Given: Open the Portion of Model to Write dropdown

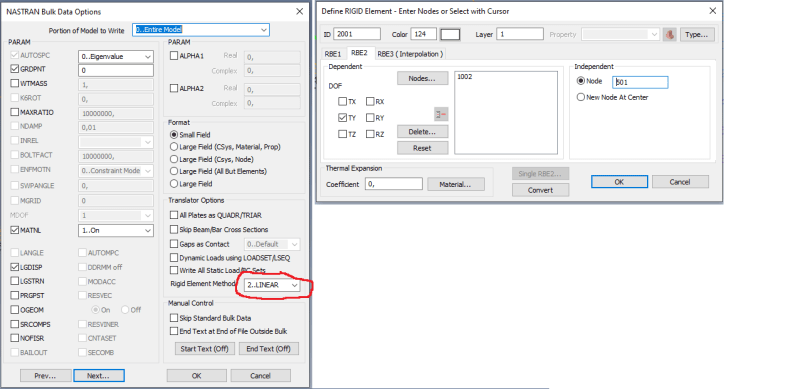Looking at the screenshot, I should [x=201, y=30].
